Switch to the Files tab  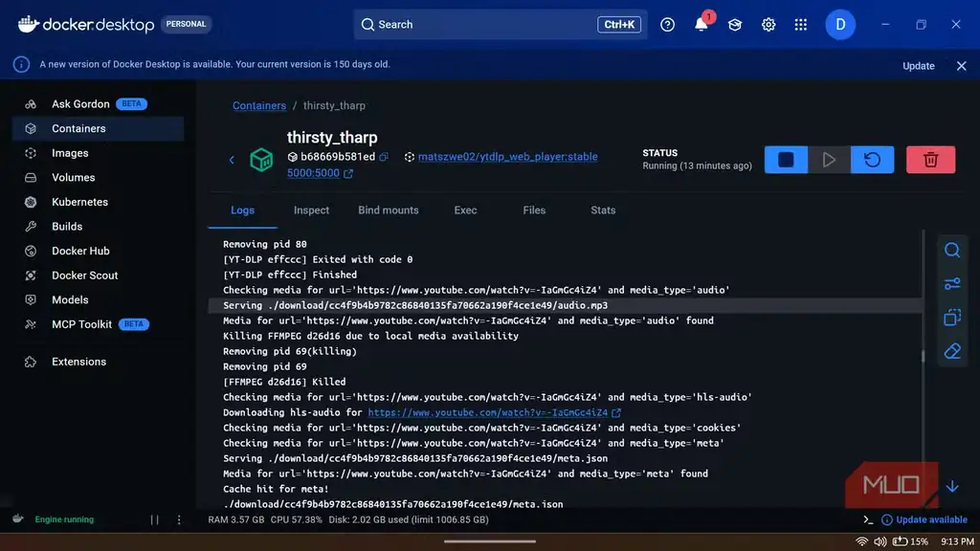tap(534, 210)
